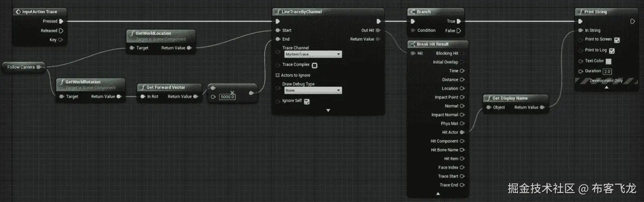
Task: Click the In String pin on Print String
Action: click(x=581, y=30)
